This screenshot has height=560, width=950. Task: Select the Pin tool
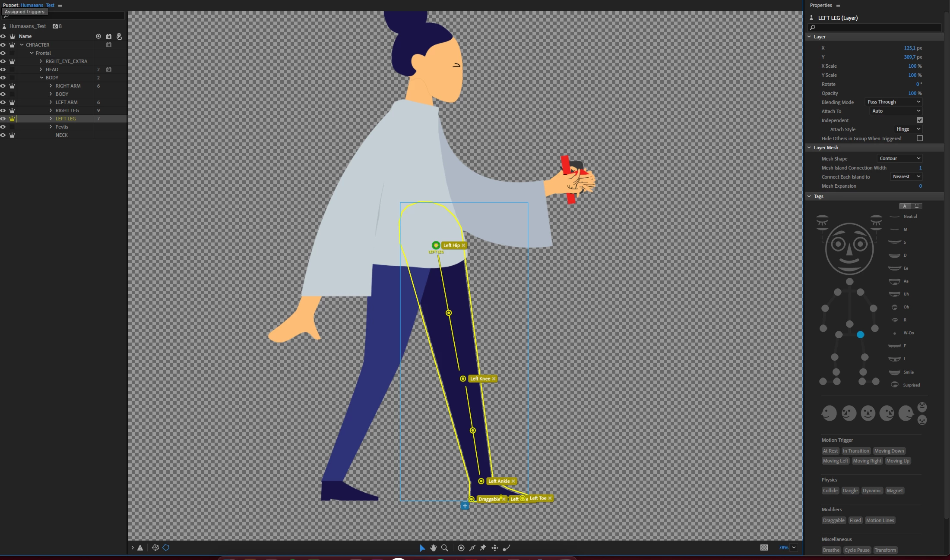[483, 548]
